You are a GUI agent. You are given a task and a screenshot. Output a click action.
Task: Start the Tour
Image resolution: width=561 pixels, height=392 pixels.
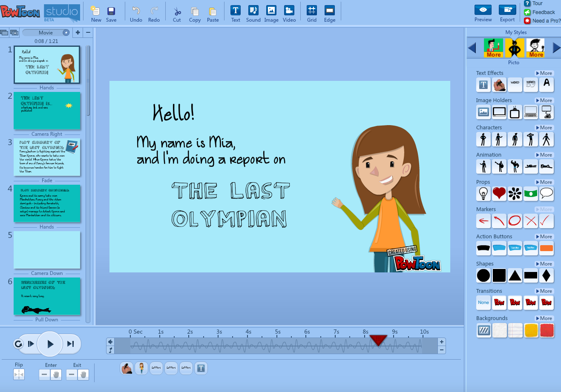(x=533, y=3)
